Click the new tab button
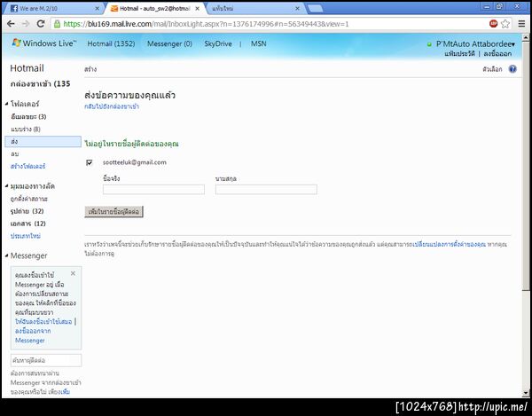This screenshot has width=532, height=416. click(x=315, y=9)
